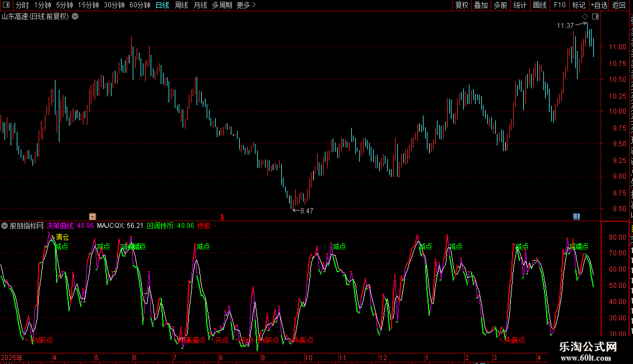The width and height of the screenshot is (633, 364).
Task: Click the 股朋指标网 indicator name
Action: (x=27, y=226)
